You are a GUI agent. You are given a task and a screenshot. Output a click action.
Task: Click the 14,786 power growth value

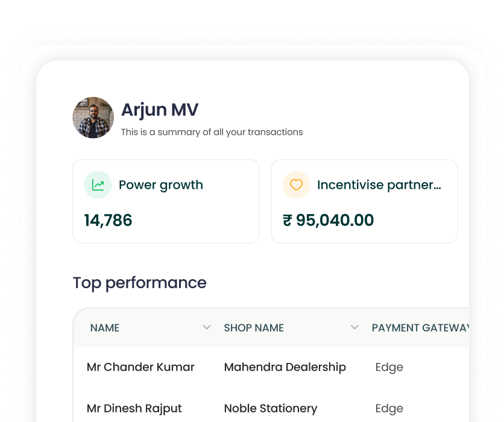(x=108, y=221)
